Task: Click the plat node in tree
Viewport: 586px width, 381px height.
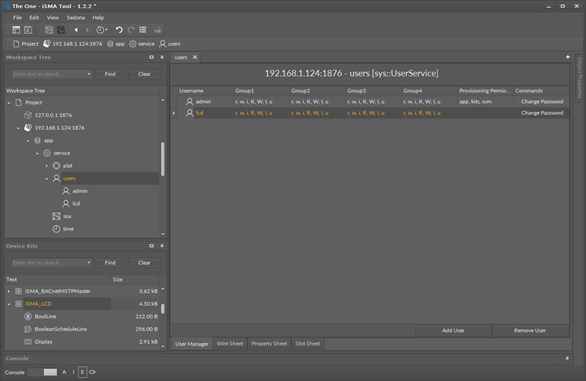Action: [68, 166]
